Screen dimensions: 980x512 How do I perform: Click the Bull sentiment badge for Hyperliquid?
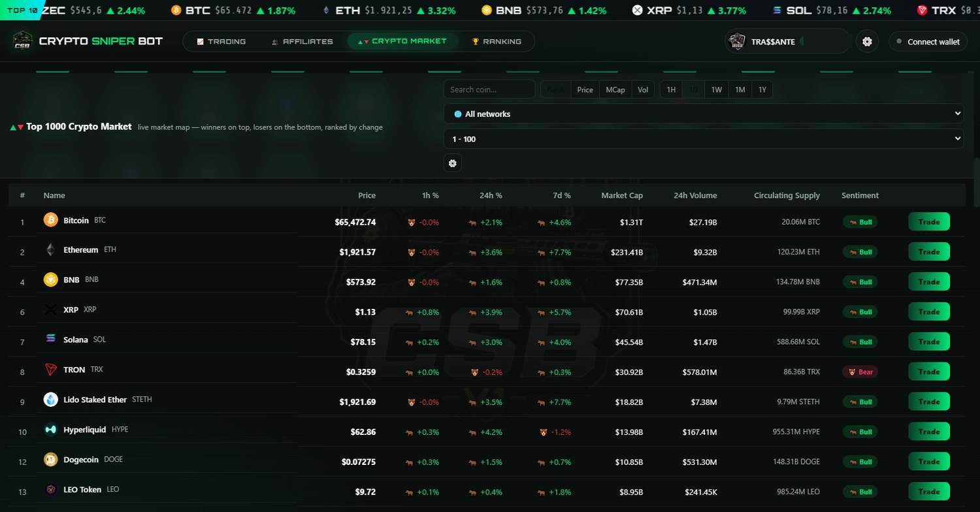pyautogui.click(x=860, y=432)
